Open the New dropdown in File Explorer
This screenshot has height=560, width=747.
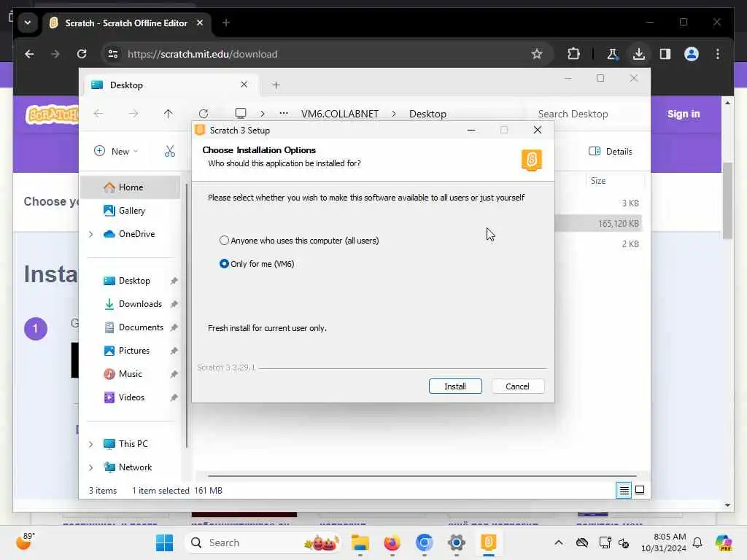116,152
